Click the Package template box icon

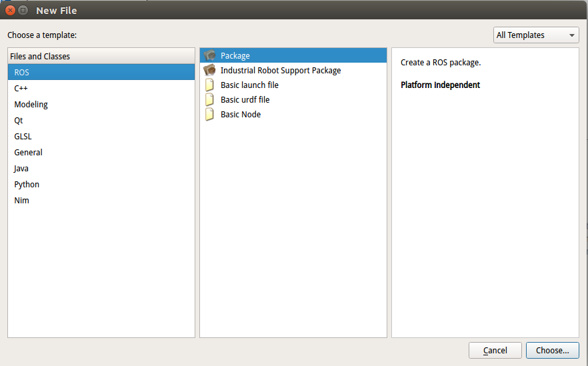(209, 55)
